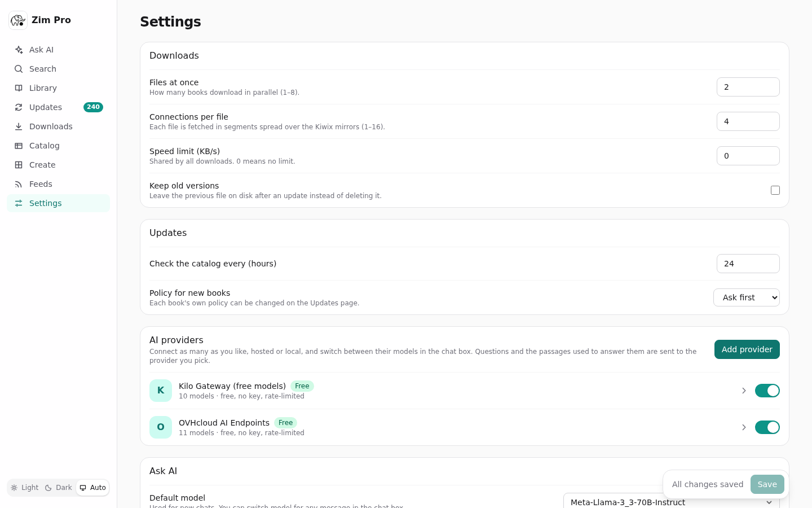
Task: Click the Search magnifier icon in sidebar
Action: [19, 69]
